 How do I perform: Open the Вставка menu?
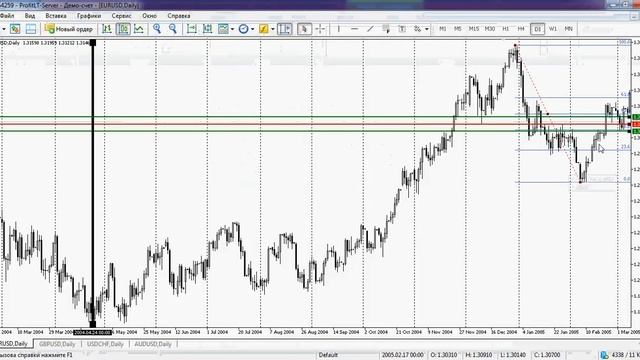[56, 16]
